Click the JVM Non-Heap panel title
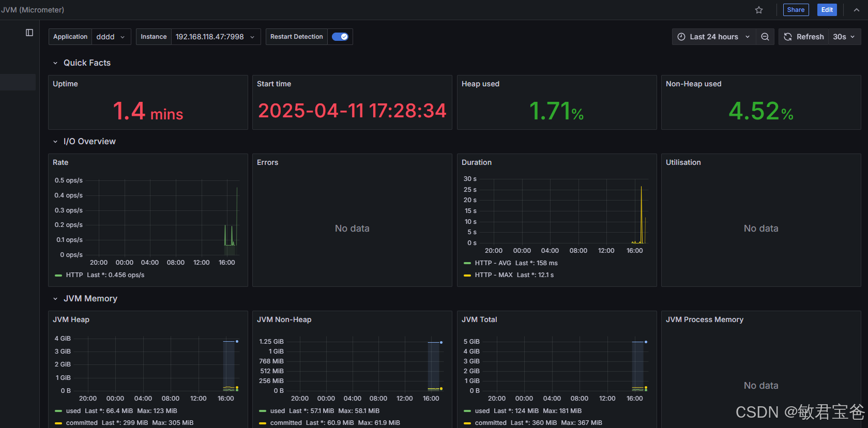Viewport: 868px width, 428px height. 284,319
